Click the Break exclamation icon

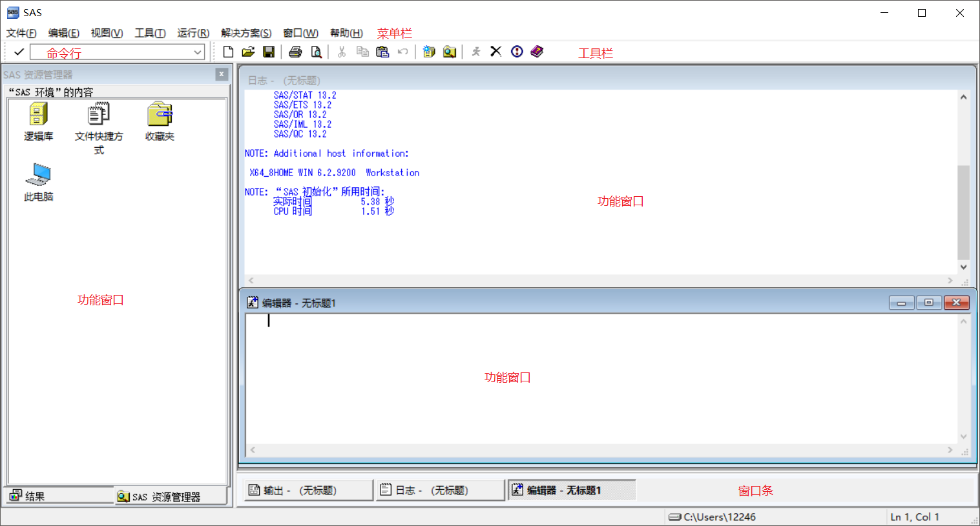[517, 52]
